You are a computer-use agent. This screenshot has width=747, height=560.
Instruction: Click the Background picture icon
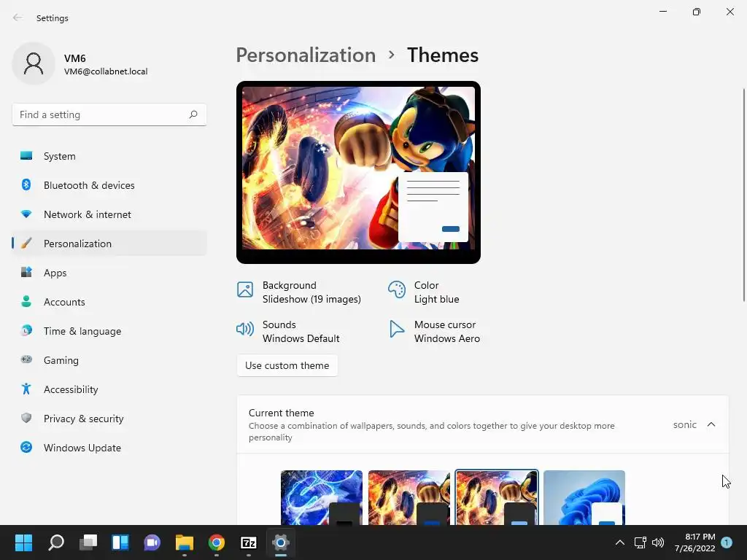(x=245, y=289)
